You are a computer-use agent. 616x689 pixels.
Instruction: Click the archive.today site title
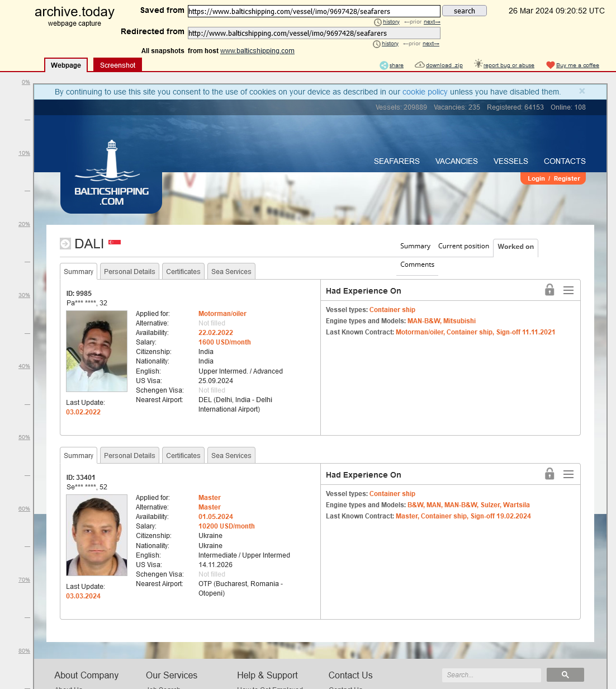tap(74, 12)
